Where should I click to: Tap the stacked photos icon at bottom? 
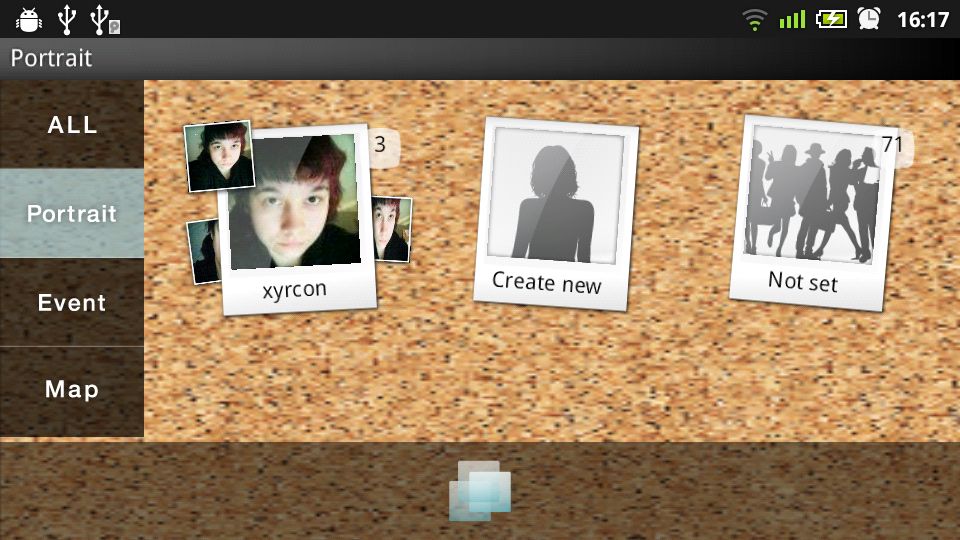click(480, 491)
